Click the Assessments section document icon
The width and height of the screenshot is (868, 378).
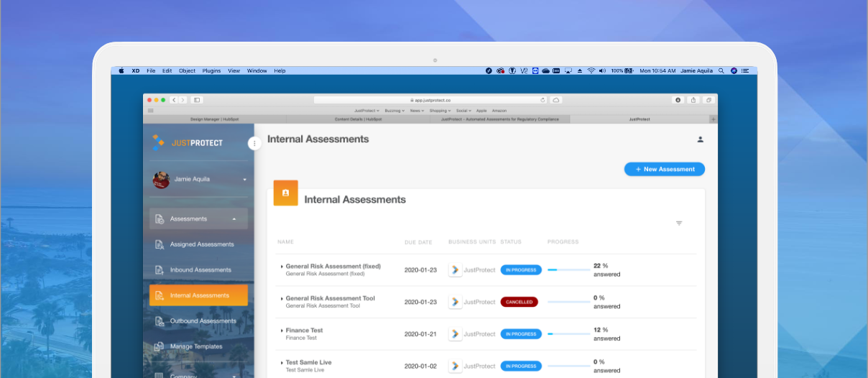coord(160,218)
